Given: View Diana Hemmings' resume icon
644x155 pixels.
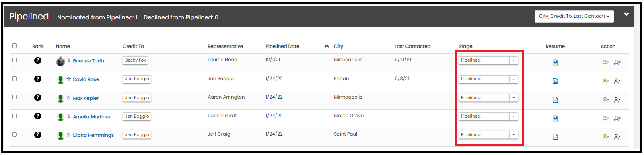Looking at the screenshot, I should click(555, 137).
